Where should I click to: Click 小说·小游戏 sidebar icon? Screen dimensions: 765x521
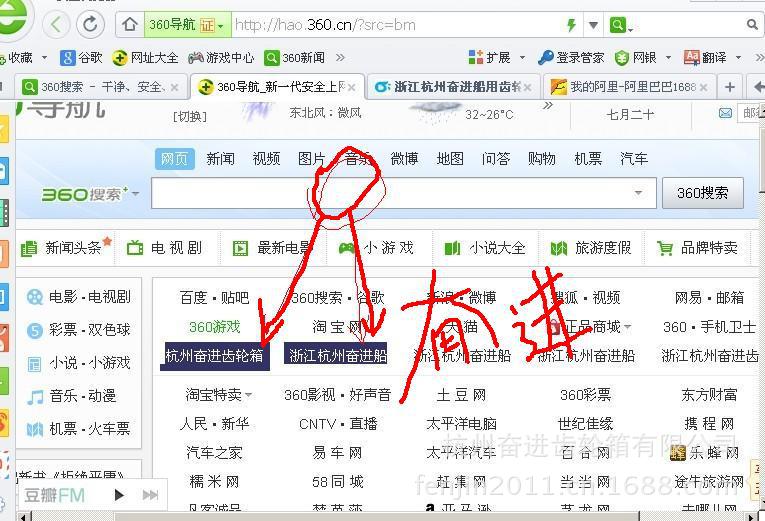coord(35,364)
